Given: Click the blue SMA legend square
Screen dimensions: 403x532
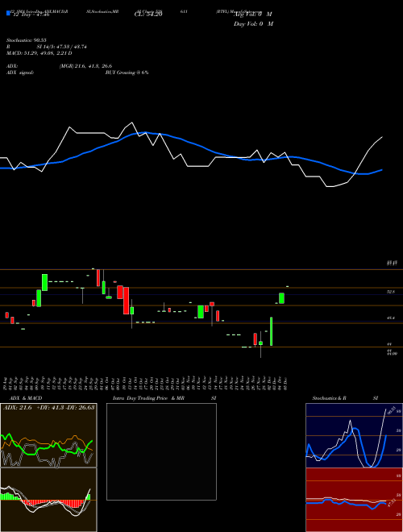Looking at the screenshot, I should 9,13.
